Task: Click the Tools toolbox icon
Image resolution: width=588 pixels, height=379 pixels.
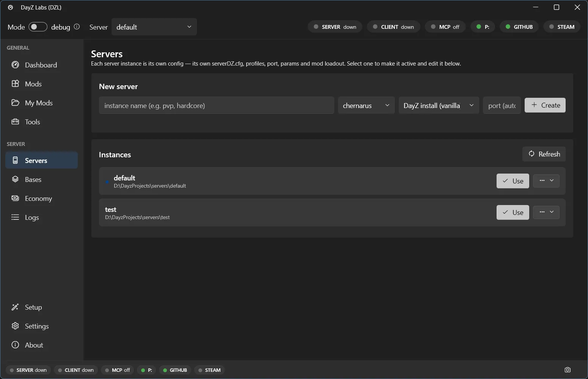Action: (x=15, y=122)
